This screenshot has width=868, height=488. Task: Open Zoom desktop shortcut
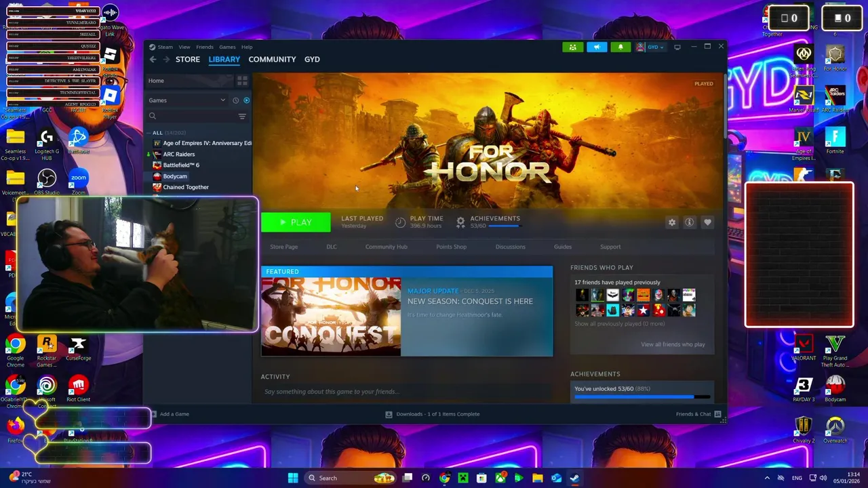pyautogui.click(x=79, y=182)
